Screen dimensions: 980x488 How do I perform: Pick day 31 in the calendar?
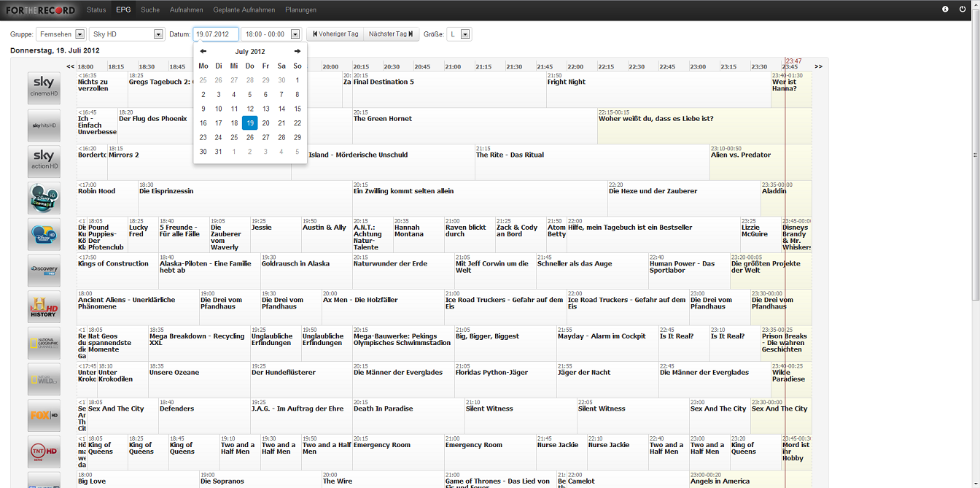(219, 152)
